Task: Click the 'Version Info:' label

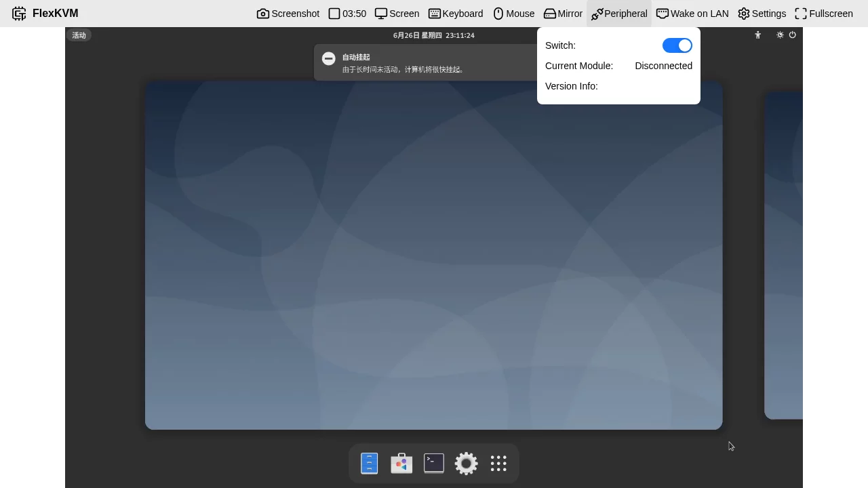Action: click(x=572, y=86)
